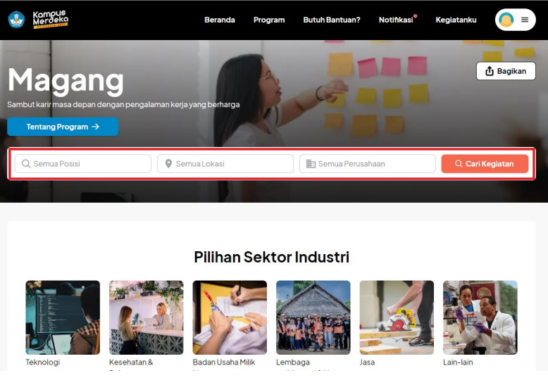Click the magnifier icon in Semua Posisi
Image resolution: width=548 pixels, height=392 pixels.
[x=26, y=164]
